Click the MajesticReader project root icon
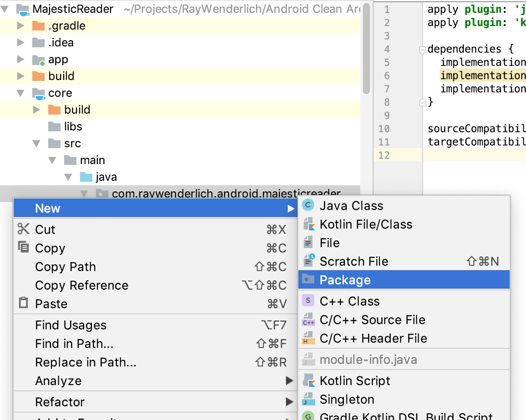This screenshot has height=420, width=526. [23, 10]
